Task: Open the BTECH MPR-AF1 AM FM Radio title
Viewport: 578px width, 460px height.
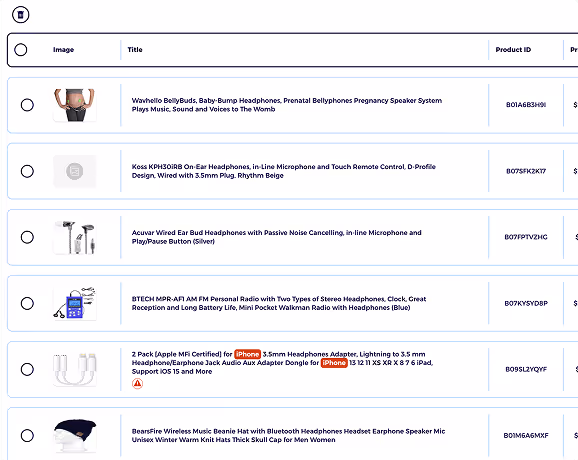Action: tap(279, 303)
